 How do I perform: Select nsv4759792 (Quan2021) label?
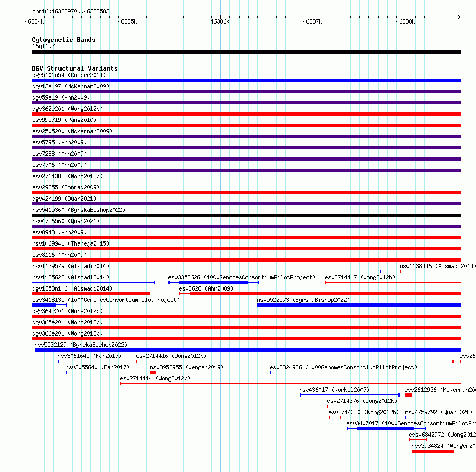[x=439, y=412]
